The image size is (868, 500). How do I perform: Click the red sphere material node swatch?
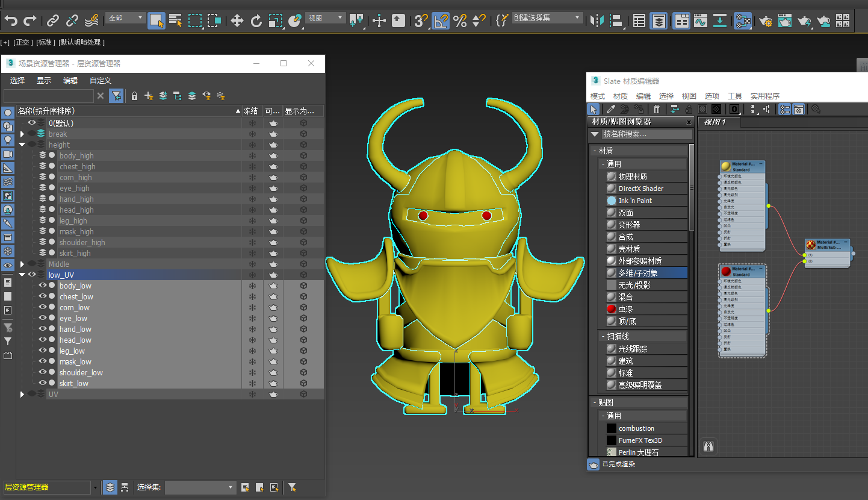click(726, 272)
